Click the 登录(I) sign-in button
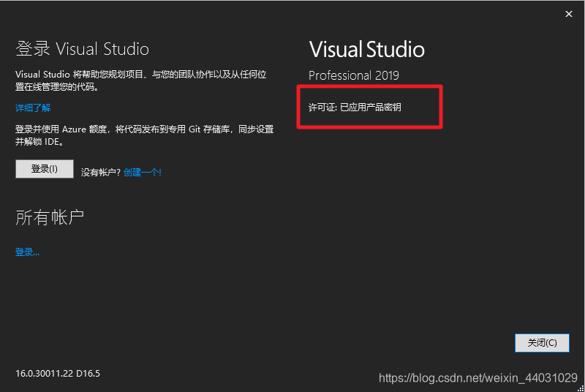 click(x=45, y=169)
